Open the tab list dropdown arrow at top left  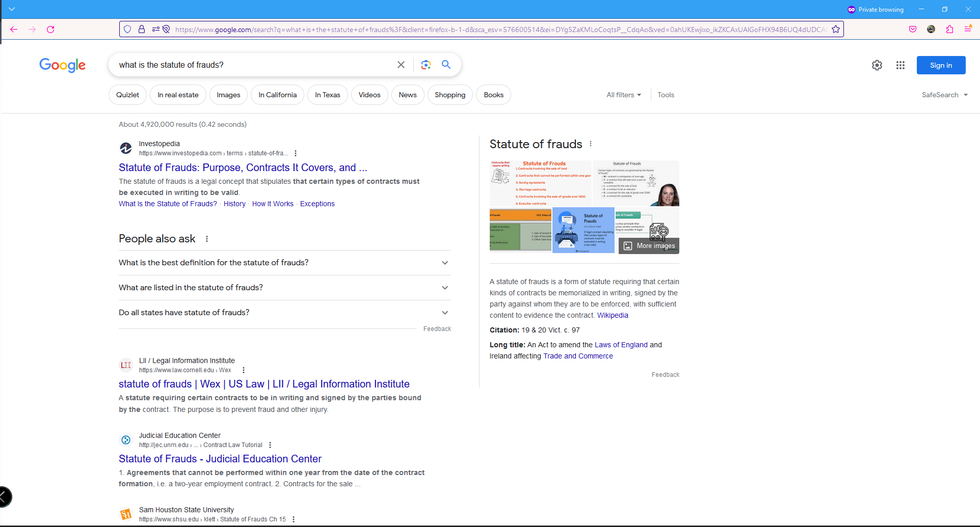coord(12,9)
